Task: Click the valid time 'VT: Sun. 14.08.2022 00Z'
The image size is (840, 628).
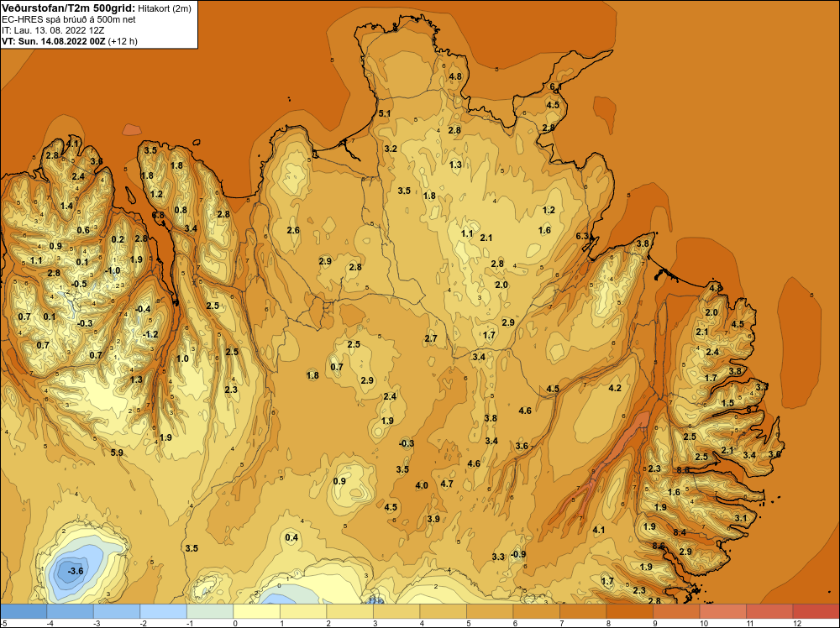Action: tap(54, 41)
